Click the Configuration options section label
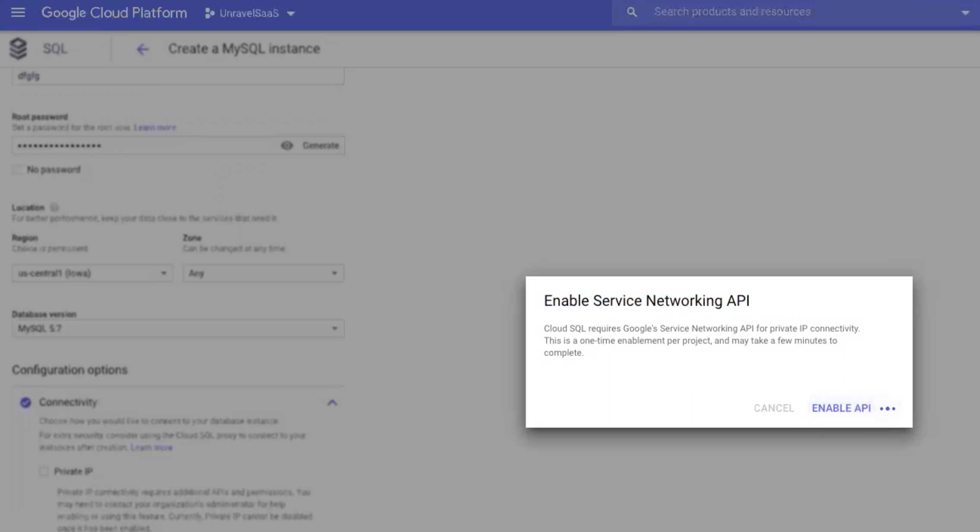The image size is (980, 532). (x=70, y=370)
